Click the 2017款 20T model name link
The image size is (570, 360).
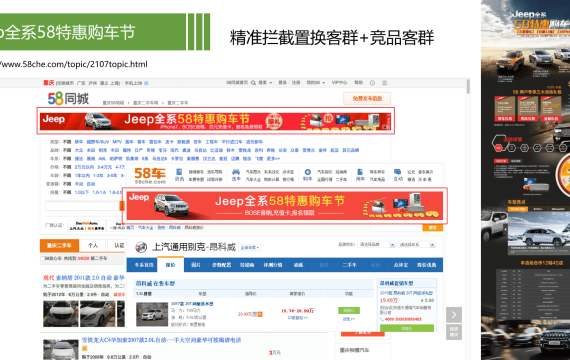tap(192, 304)
